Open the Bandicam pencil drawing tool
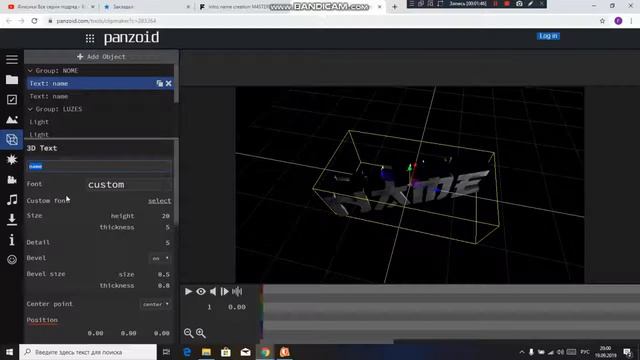This screenshot has width=640, height=360. coord(530,4)
